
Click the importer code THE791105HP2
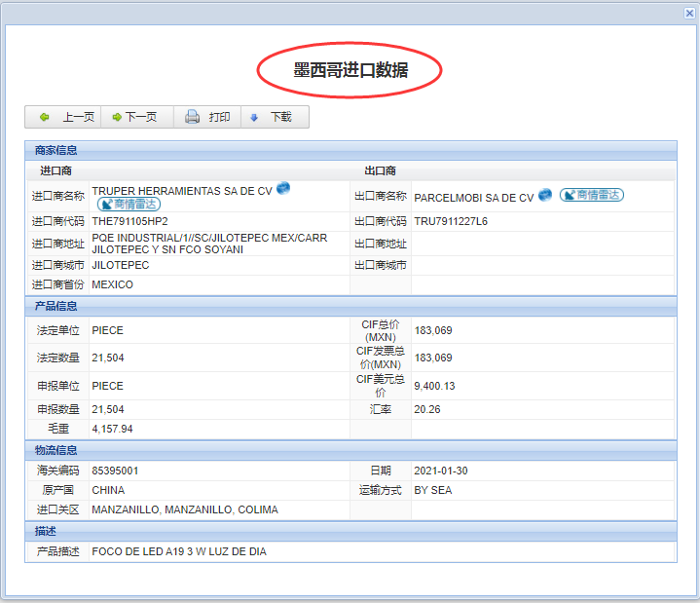pos(129,221)
